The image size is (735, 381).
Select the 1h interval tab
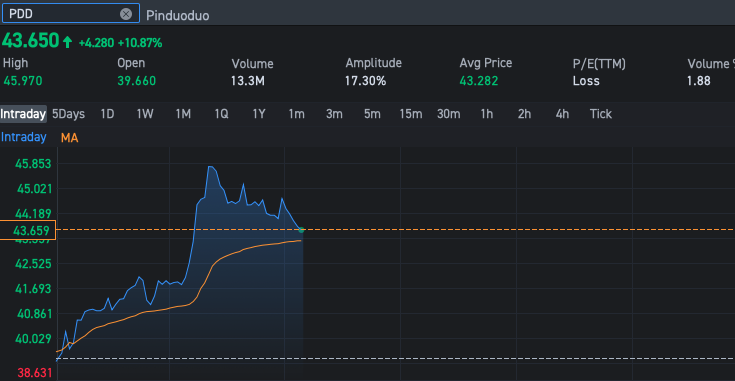coord(487,114)
